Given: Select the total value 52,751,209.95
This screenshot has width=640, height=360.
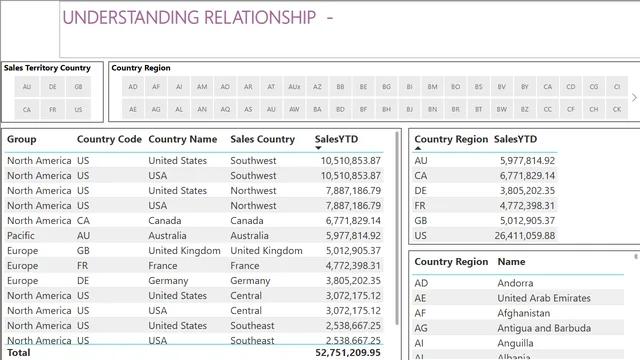Looking at the screenshot, I should [348, 352].
